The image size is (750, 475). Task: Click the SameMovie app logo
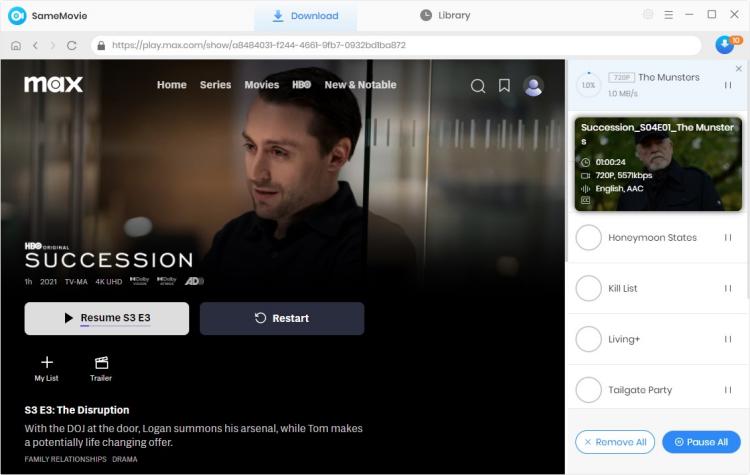pos(17,16)
